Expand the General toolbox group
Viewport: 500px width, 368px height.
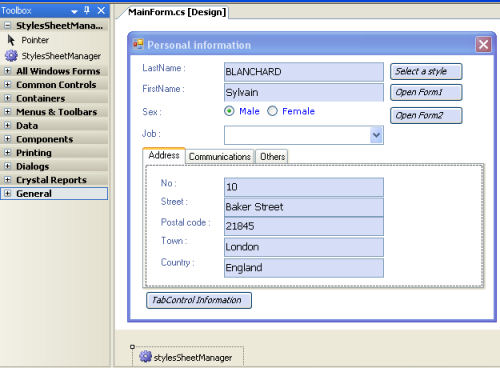coord(7,193)
